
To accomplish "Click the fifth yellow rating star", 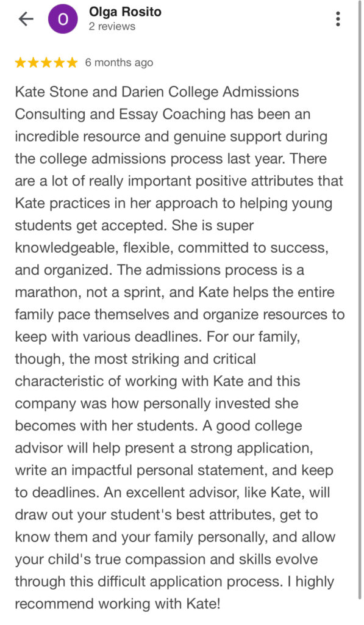I will point(72,63).
